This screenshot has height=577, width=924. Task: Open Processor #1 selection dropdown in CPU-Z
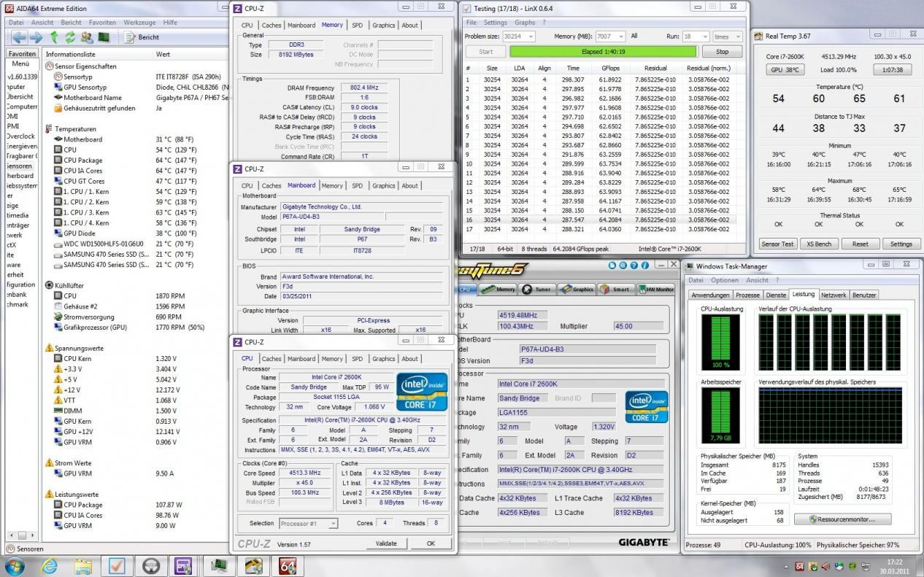click(307, 523)
